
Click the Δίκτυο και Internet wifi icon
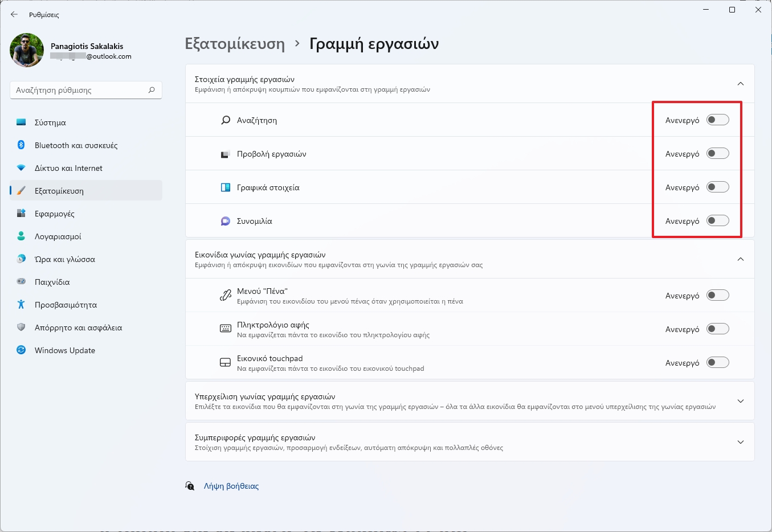coord(21,168)
